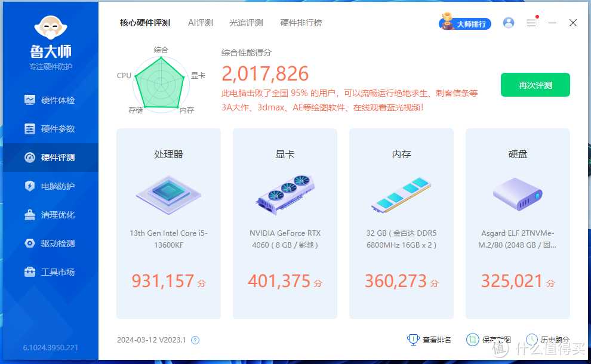Click the 保存截图 link

click(x=489, y=340)
